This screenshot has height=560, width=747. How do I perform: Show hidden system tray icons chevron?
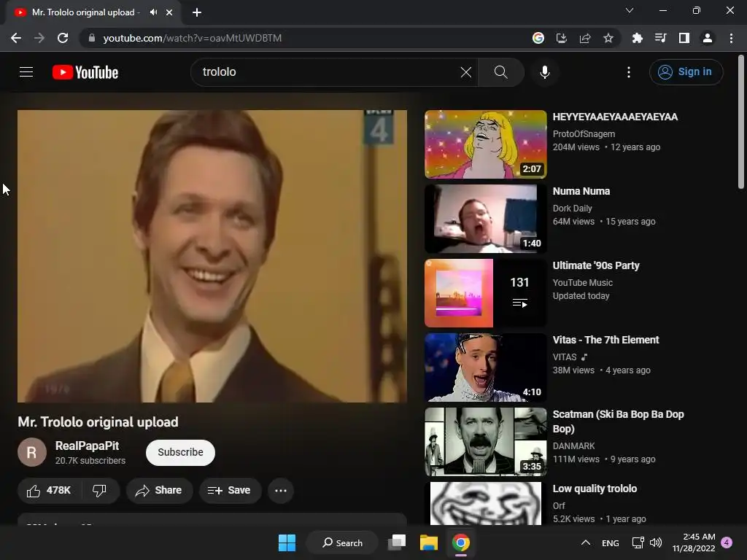(586, 542)
